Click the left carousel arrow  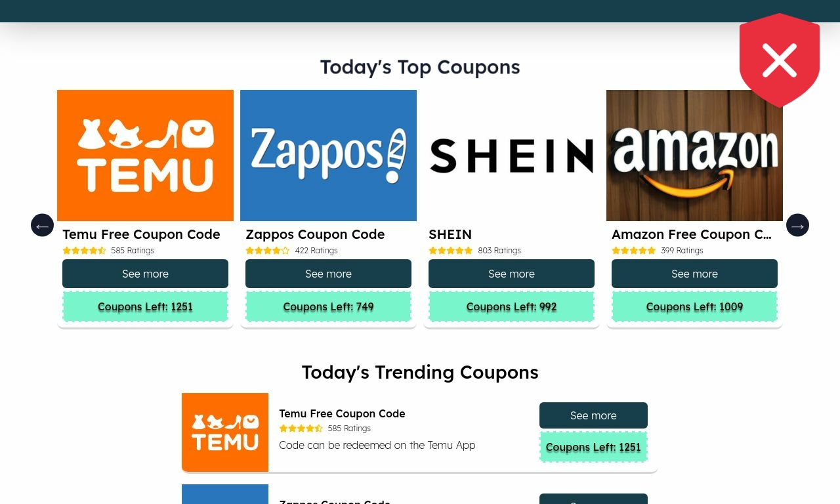coord(42,225)
